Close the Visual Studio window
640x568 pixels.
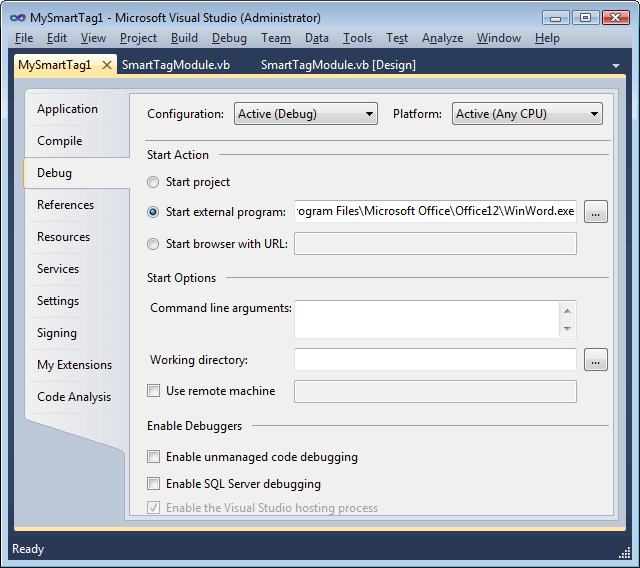click(615, 18)
